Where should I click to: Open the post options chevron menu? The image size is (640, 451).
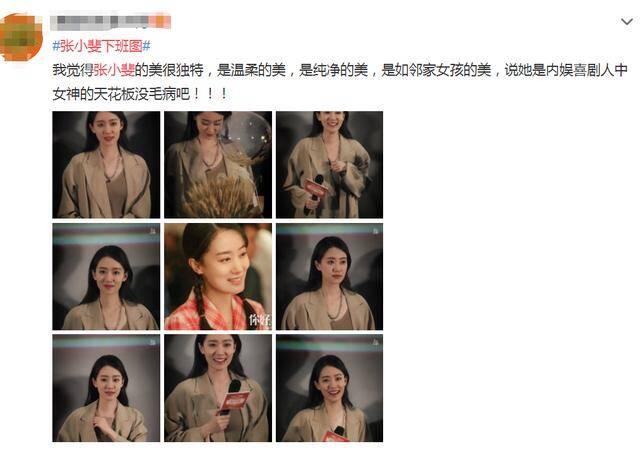[x=627, y=21]
